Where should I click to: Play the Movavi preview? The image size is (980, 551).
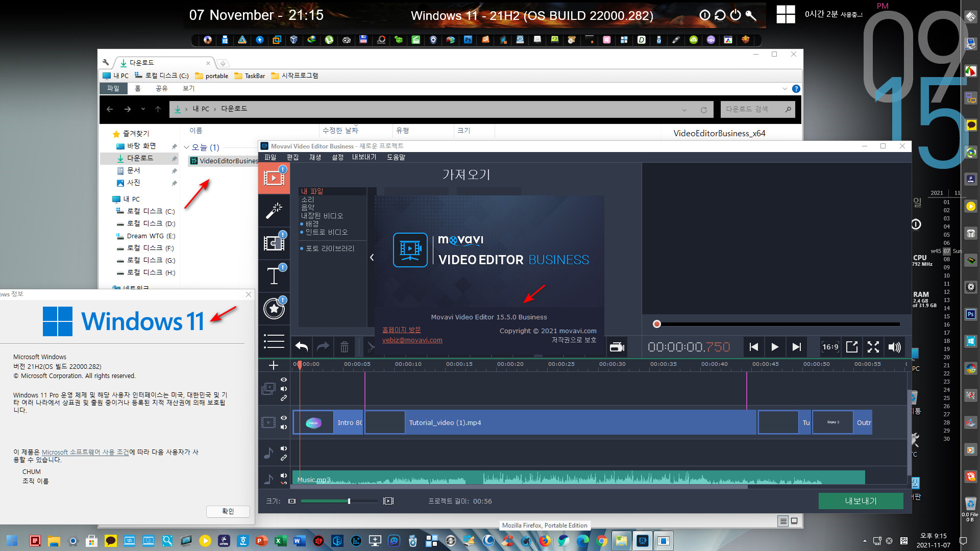pos(775,347)
